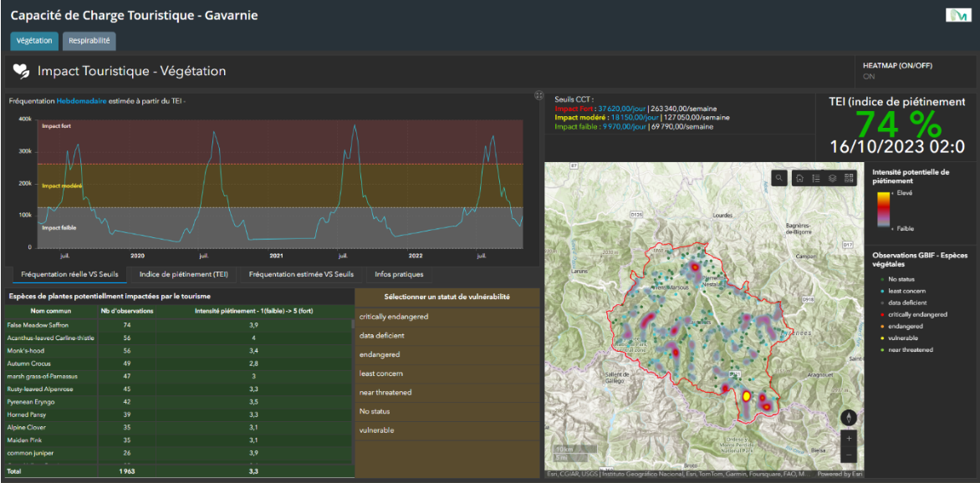Open Fréquentation estimée VS Seuils tab
Viewport: 980px width, 483px height.
[x=302, y=274]
